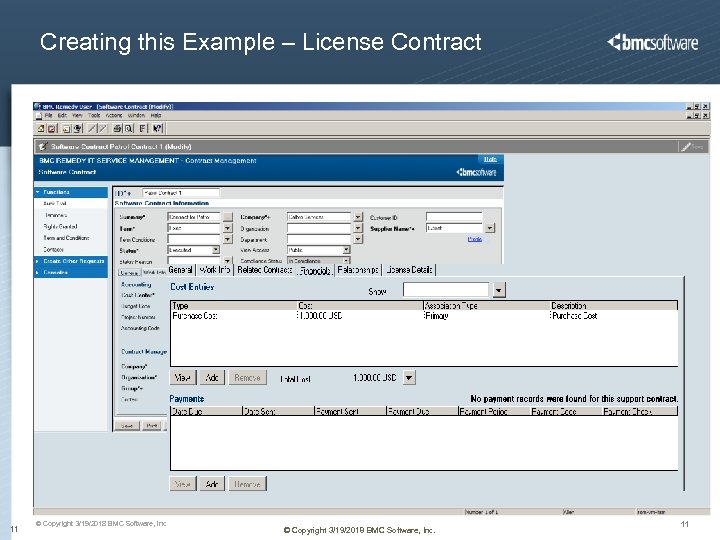Click View under the Cost Entries table
The image size is (720, 540).
(x=183, y=378)
